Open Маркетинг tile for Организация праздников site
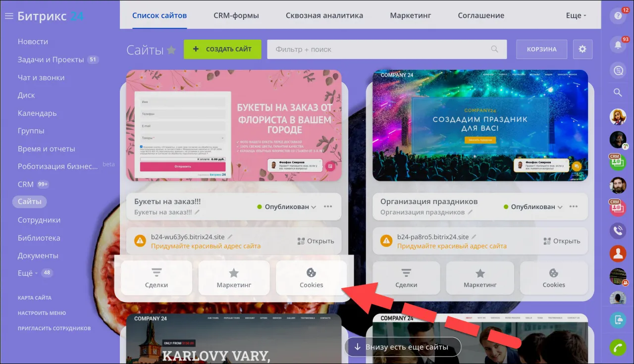This screenshot has width=634, height=364. pos(480,278)
